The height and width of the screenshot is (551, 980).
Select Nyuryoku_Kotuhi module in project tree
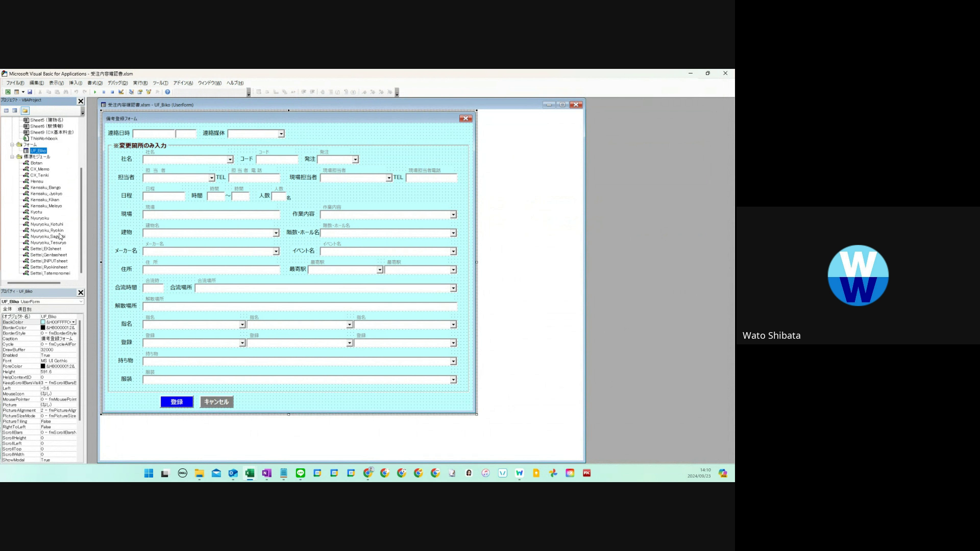46,224
